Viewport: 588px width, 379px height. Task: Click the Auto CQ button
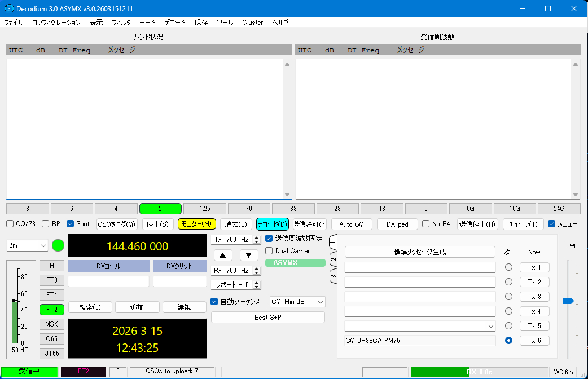[352, 224]
